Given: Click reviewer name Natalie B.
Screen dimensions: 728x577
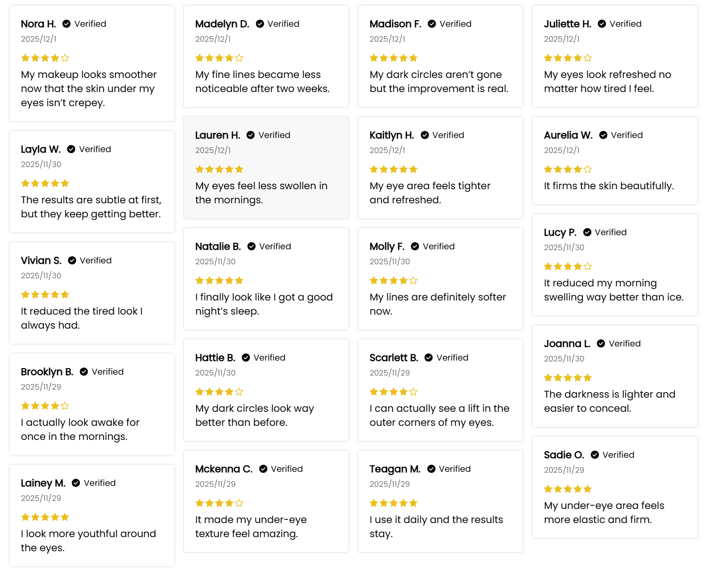Looking at the screenshot, I should pyautogui.click(x=218, y=246).
